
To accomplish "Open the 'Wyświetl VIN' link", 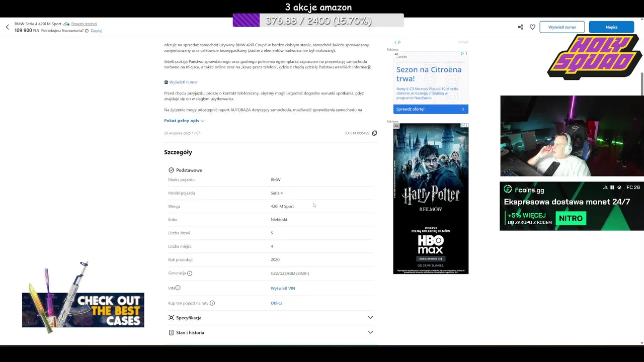I will pos(283,288).
